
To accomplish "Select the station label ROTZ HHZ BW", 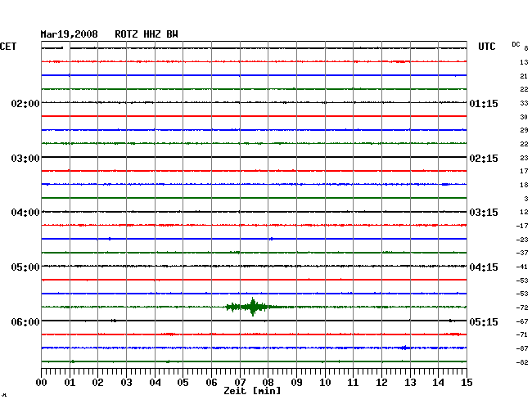I will [x=147, y=34].
